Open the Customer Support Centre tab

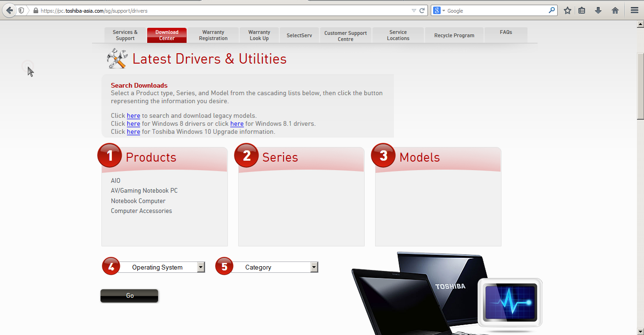coord(345,35)
